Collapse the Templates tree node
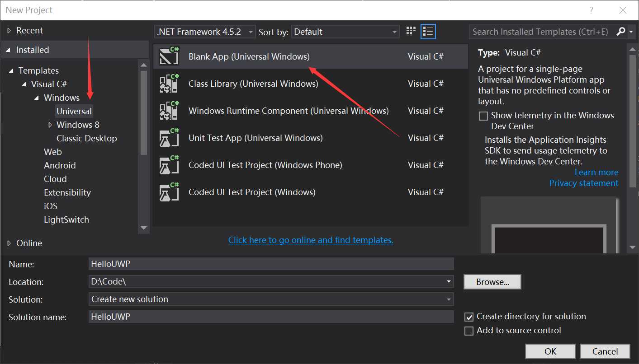 (x=11, y=71)
